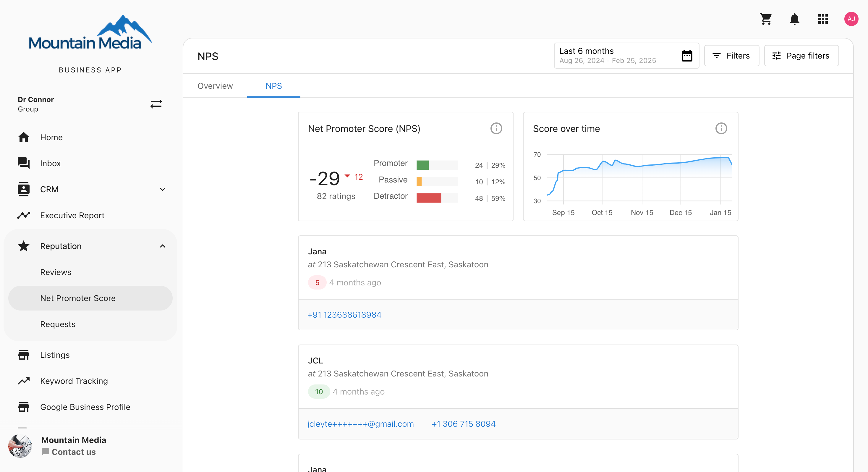Image resolution: width=868 pixels, height=472 pixels.
Task: Switch account using the swap arrows icon
Action: click(x=156, y=104)
